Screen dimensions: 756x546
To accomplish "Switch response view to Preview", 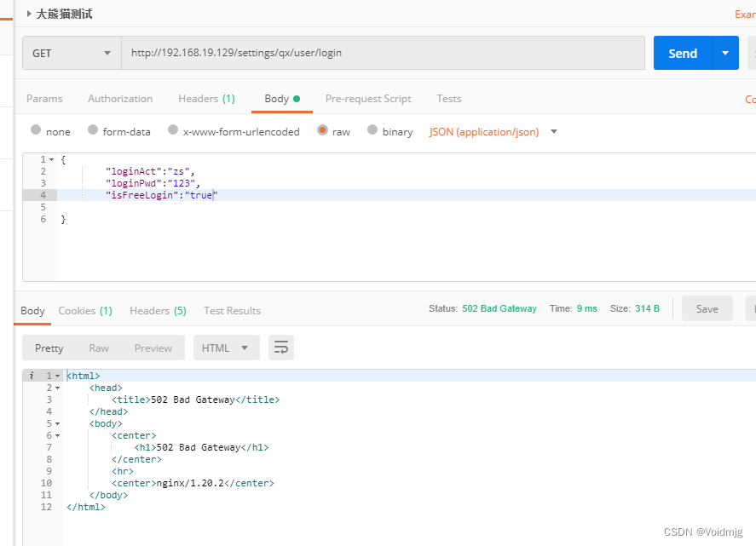I will coord(153,348).
